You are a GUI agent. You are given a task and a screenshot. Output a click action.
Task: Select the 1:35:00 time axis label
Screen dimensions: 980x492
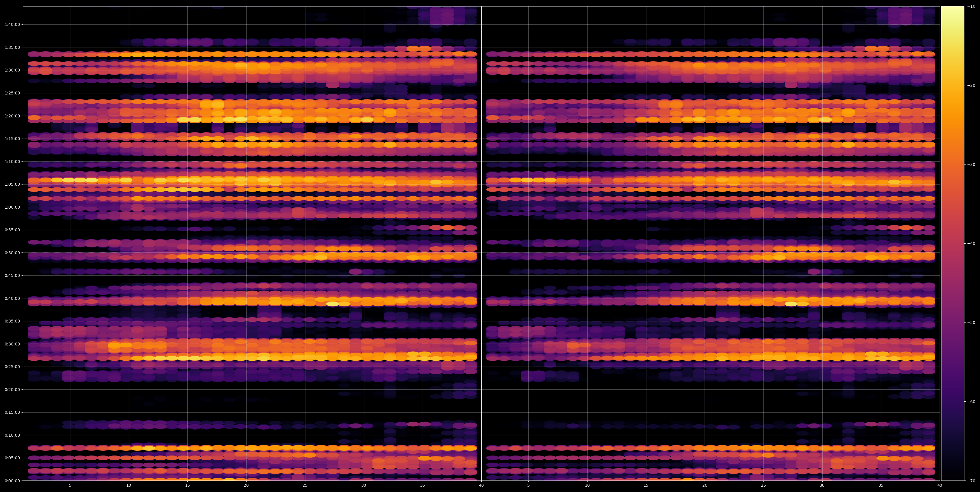click(x=12, y=47)
